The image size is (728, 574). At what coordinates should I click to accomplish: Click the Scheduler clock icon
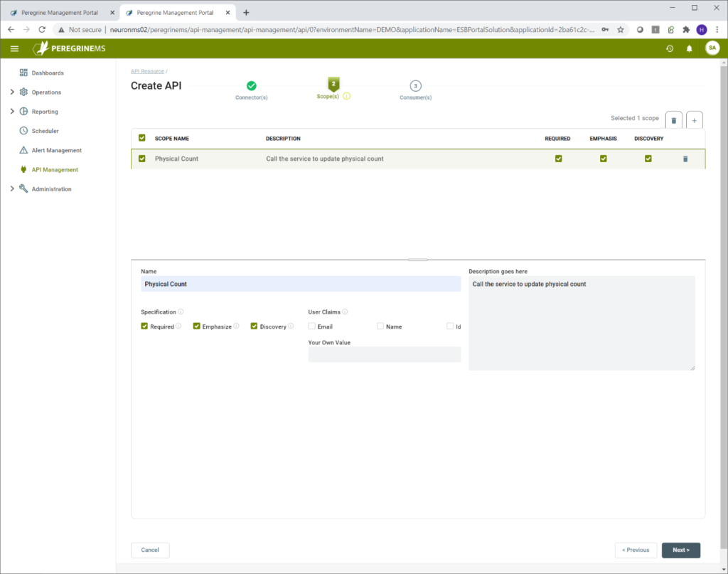[23, 130]
